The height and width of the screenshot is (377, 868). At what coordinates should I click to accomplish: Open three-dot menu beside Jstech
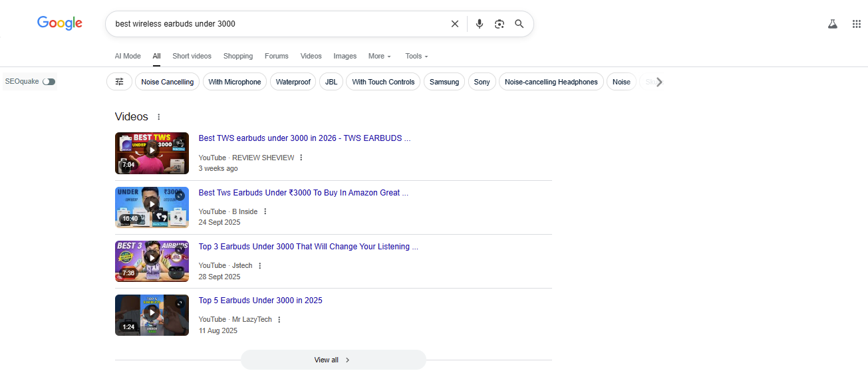[260, 265]
